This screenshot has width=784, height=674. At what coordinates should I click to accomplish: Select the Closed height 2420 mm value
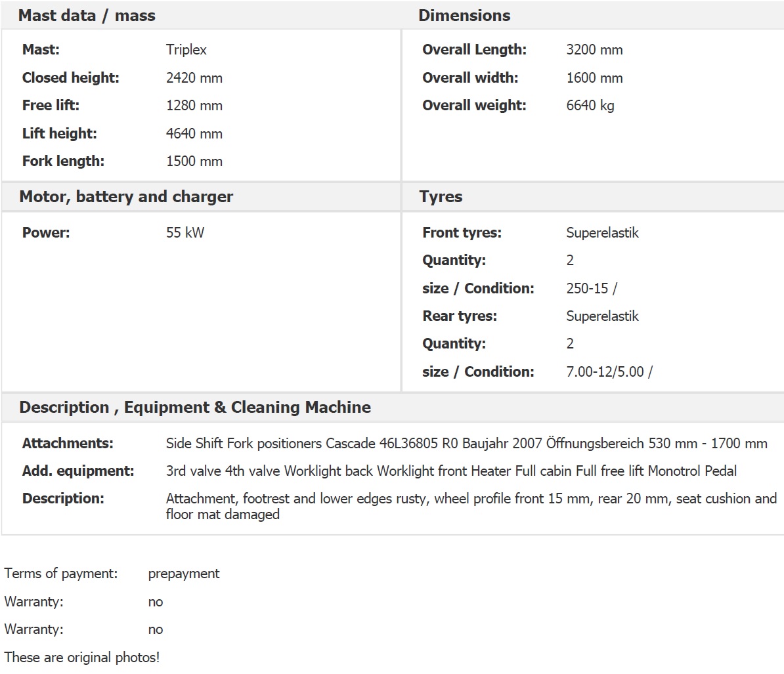tap(194, 78)
